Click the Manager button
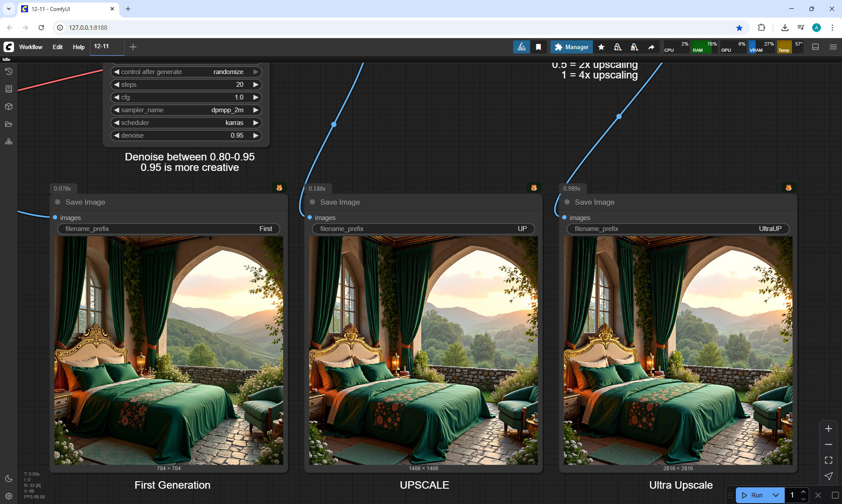Screen dimensions: 842x504 (x=572, y=47)
